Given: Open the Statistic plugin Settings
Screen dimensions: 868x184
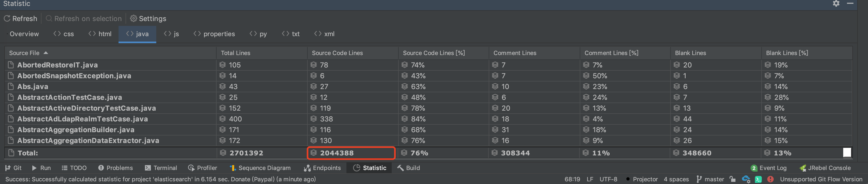Looking at the screenshot, I should click(148, 19).
